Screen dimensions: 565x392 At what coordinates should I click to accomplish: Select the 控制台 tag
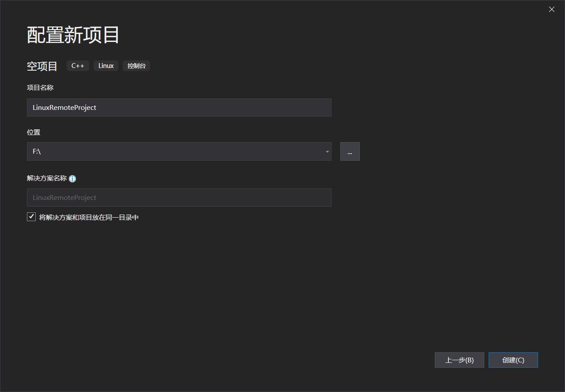point(136,65)
